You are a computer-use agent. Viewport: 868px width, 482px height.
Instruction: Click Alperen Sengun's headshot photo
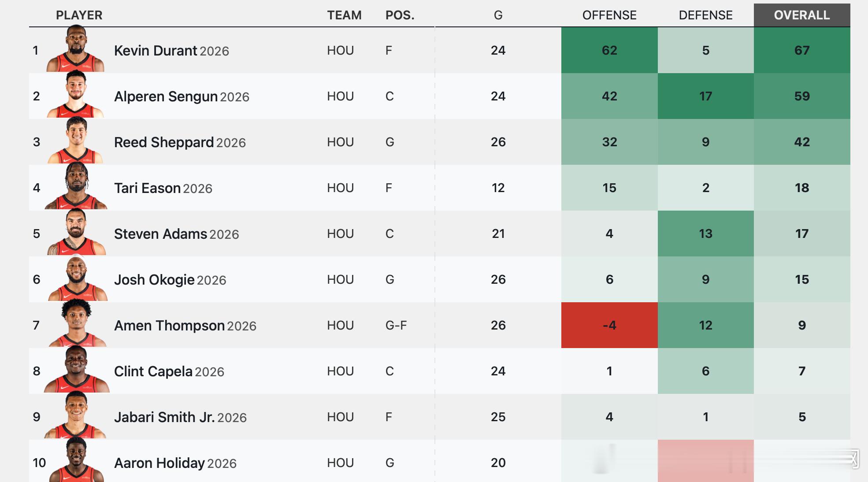(76, 95)
